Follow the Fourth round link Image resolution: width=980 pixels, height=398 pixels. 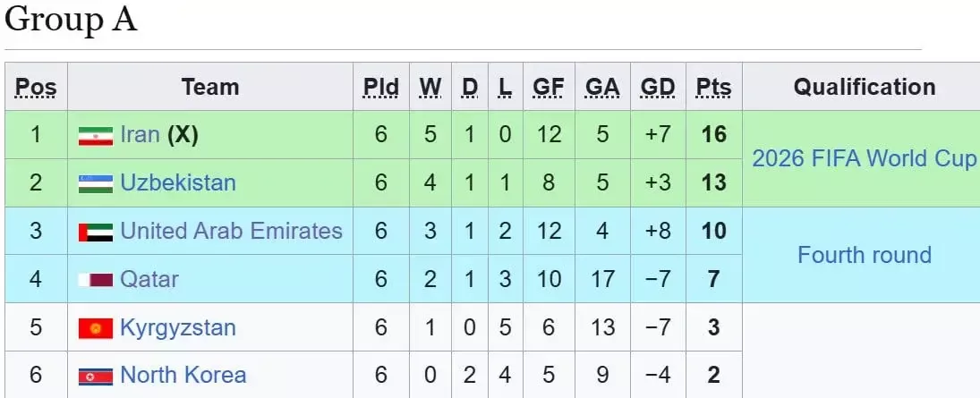point(865,255)
